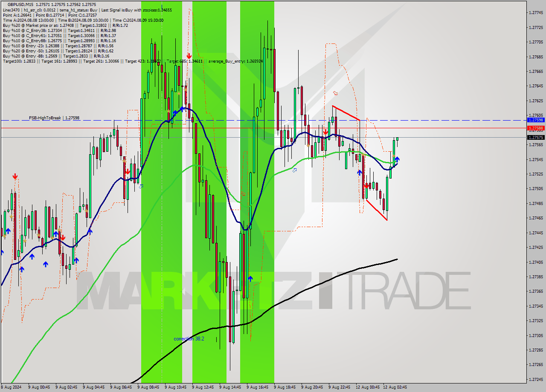Click the 1.27665 price axis label
The height and width of the screenshot is (392, 546).
pyautogui.click(x=536, y=71)
